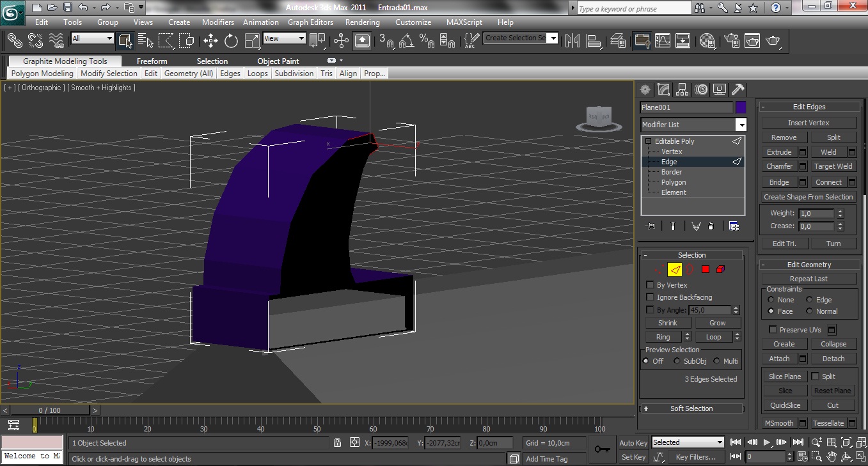Open the Schematic View

[x=683, y=41]
